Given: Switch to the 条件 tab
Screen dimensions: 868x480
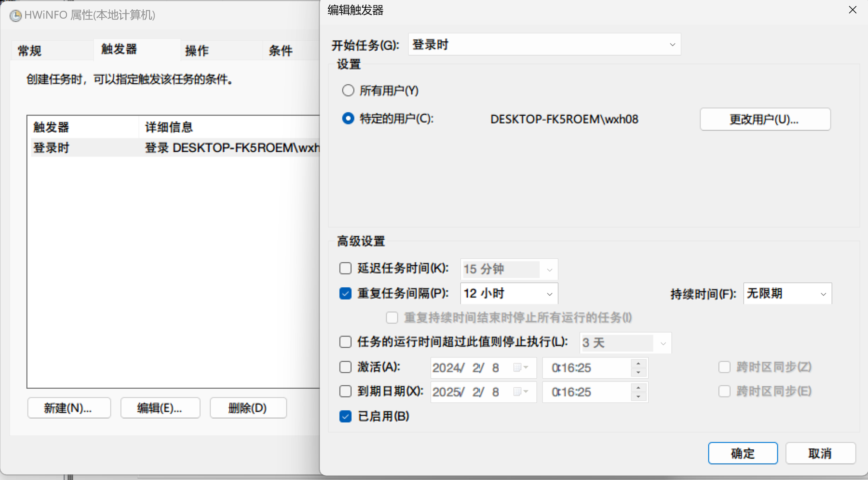Looking at the screenshot, I should [281, 50].
